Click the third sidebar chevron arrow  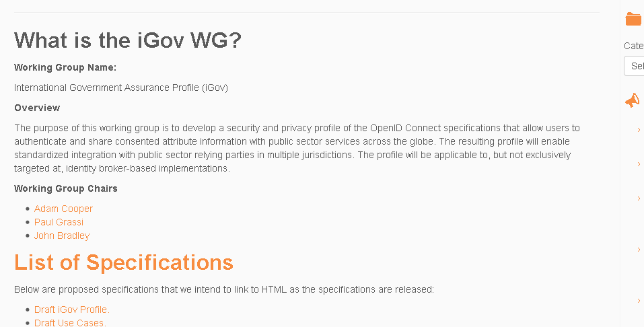(639, 198)
